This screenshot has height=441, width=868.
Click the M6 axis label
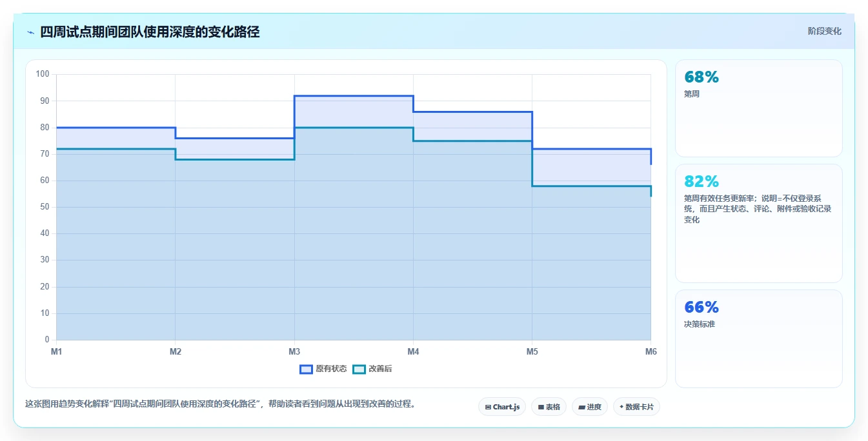(651, 351)
